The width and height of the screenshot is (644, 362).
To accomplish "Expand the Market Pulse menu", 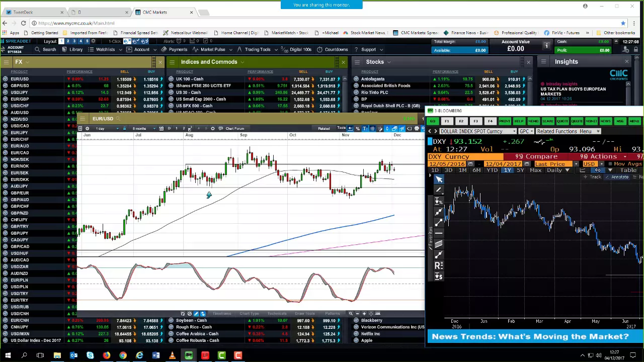I will pos(213,49).
